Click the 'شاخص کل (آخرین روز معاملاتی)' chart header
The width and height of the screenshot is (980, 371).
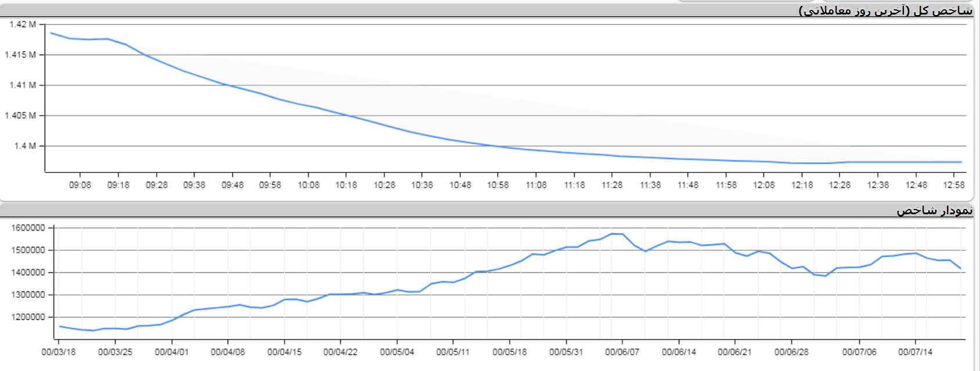pos(885,10)
